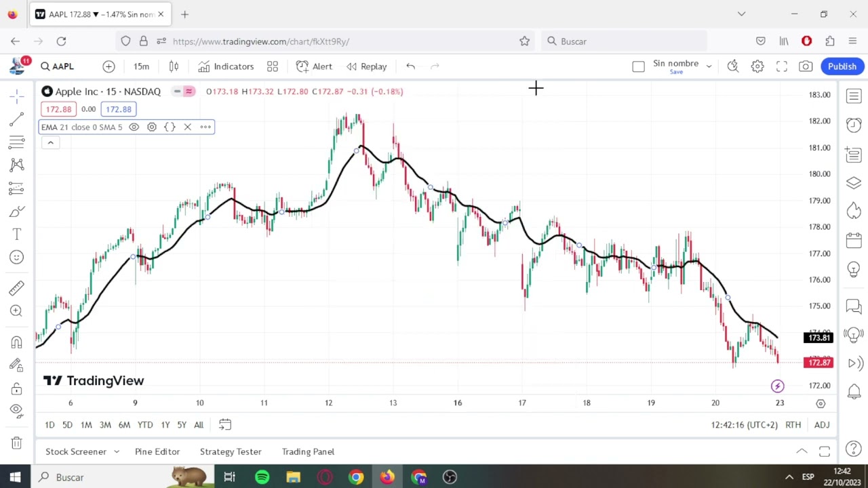Add symbol to compare with plus icon

coord(108,66)
